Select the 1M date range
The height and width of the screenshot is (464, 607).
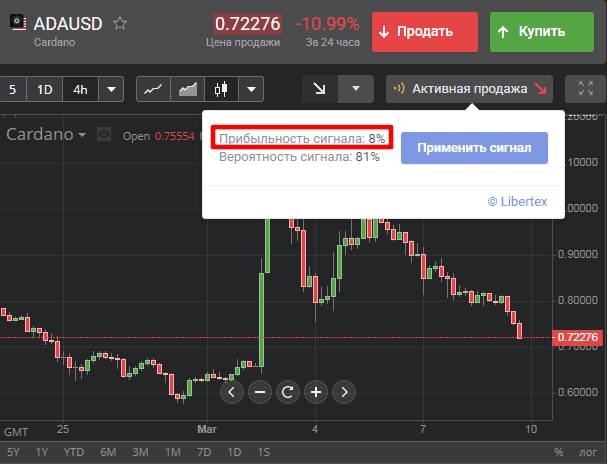tap(172, 452)
